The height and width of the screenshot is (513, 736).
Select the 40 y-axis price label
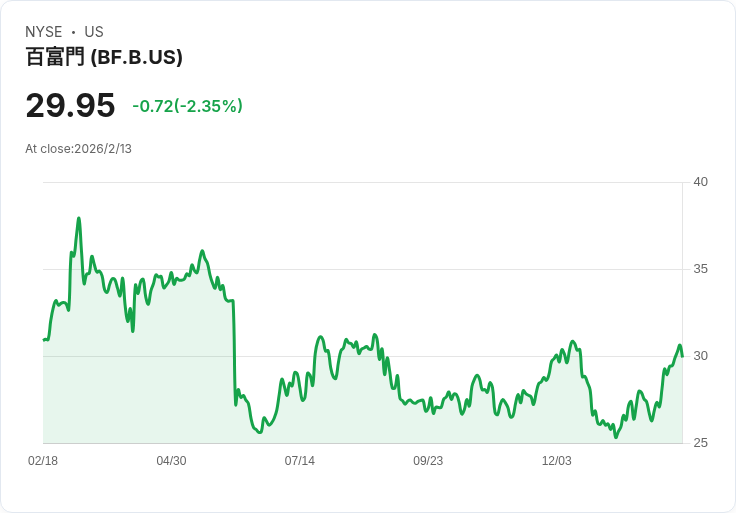click(x=700, y=182)
